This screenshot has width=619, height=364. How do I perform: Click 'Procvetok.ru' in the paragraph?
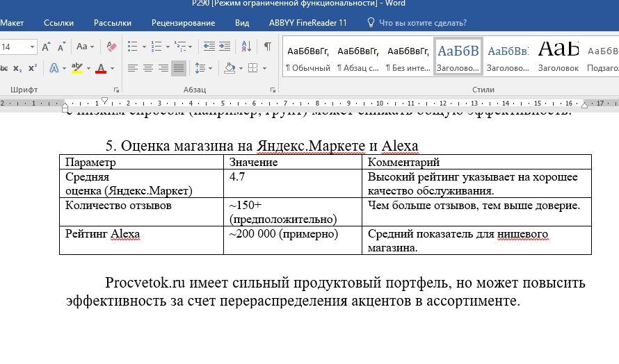145,283
